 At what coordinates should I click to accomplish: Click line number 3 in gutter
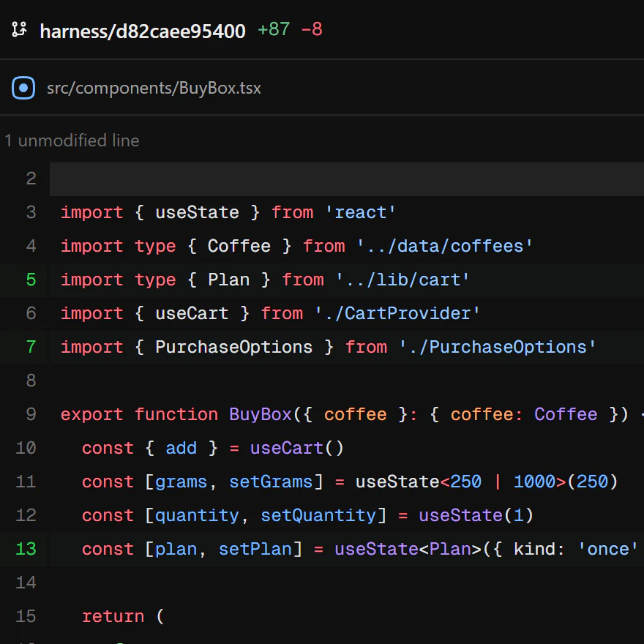pos(31,212)
